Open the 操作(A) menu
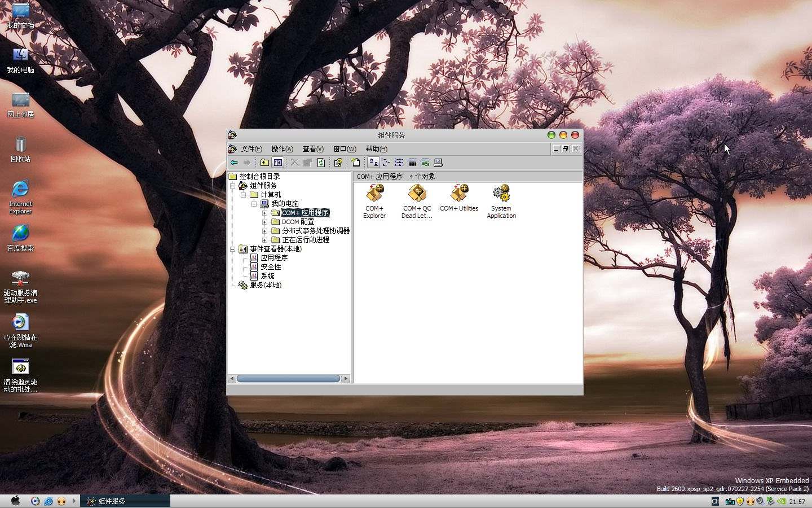 click(282, 149)
